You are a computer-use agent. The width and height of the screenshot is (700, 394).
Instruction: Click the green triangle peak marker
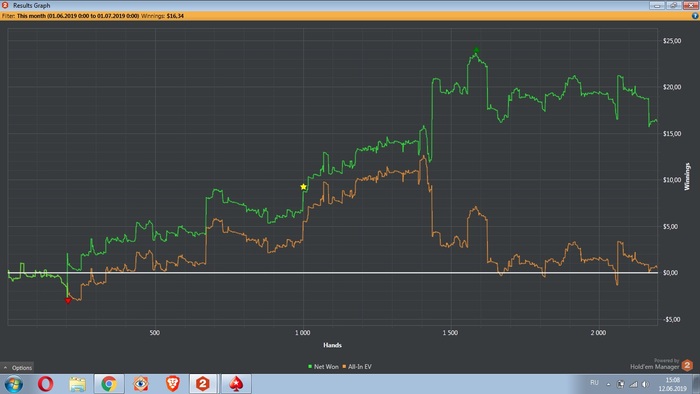click(476, 50)
